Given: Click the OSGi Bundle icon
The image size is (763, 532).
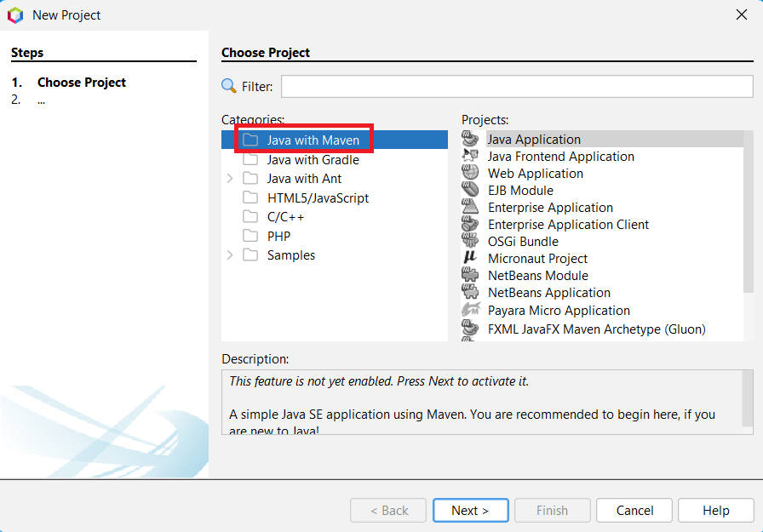Looking at the screenshot, I should [470, 241].
